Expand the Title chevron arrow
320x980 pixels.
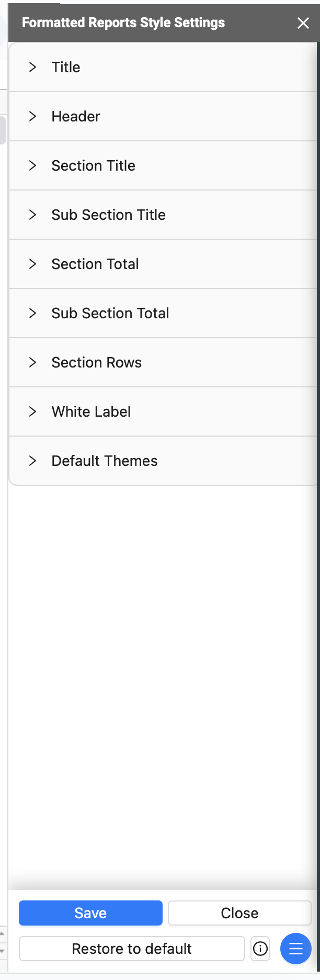[32, 67]
